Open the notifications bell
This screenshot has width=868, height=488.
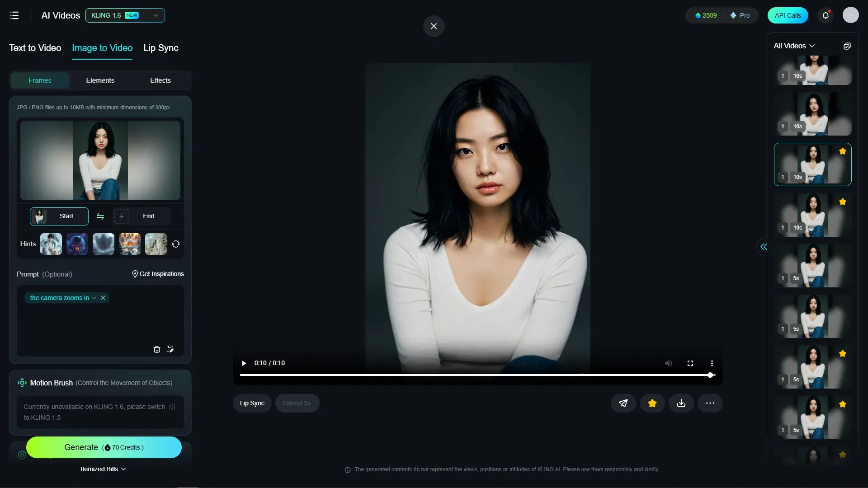(x=826, y=15)
